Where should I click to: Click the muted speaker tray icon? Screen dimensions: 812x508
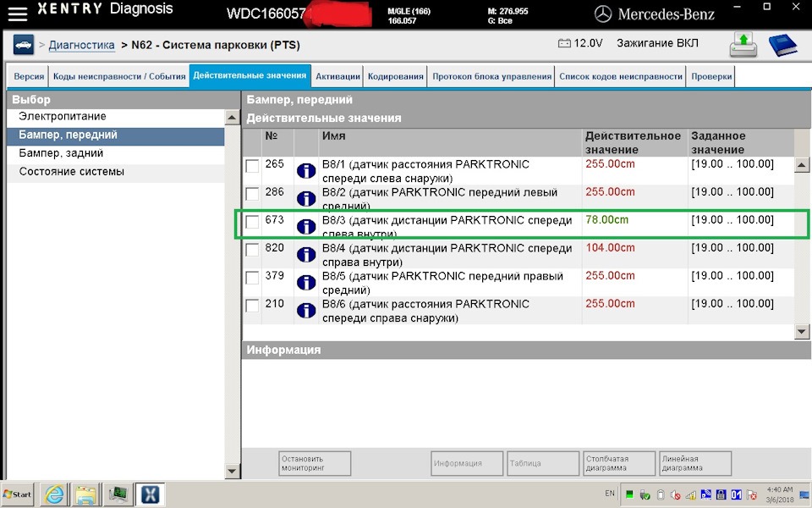click(x=675, y=494)
